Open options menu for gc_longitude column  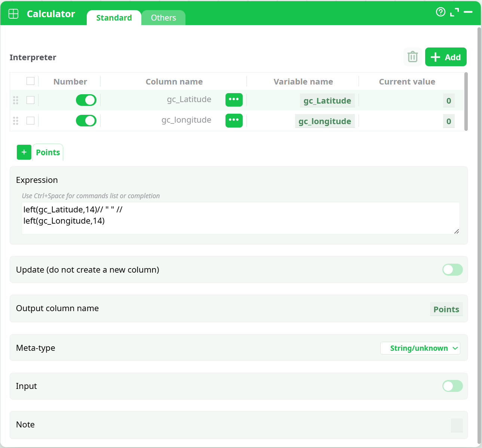tap(234, 120)
